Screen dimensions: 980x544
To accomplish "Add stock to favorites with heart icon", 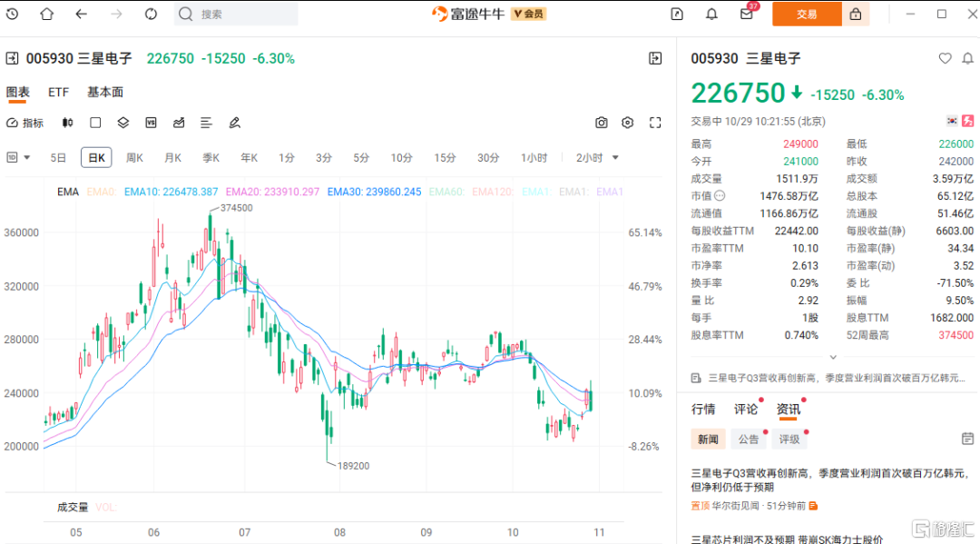I will [945, 58].
